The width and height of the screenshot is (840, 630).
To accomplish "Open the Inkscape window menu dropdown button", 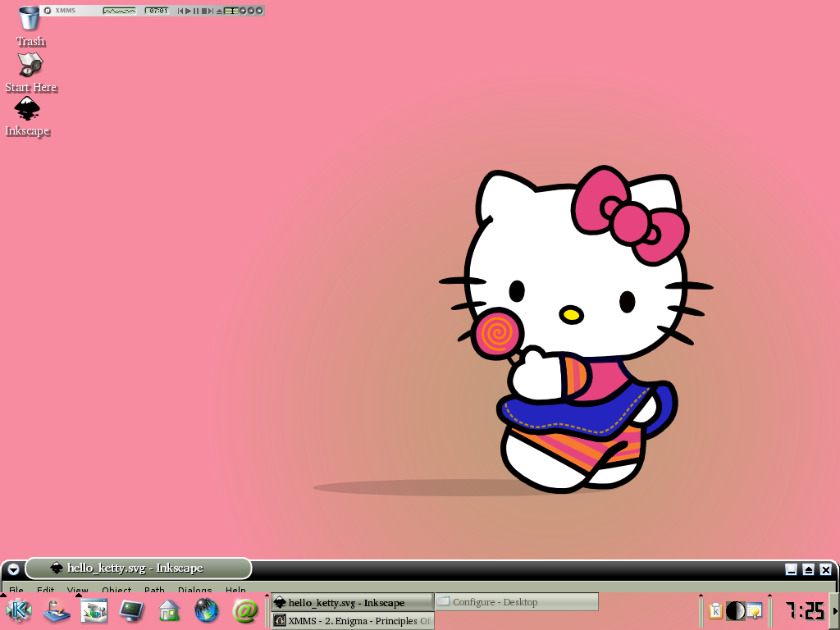I will (13, 569).
